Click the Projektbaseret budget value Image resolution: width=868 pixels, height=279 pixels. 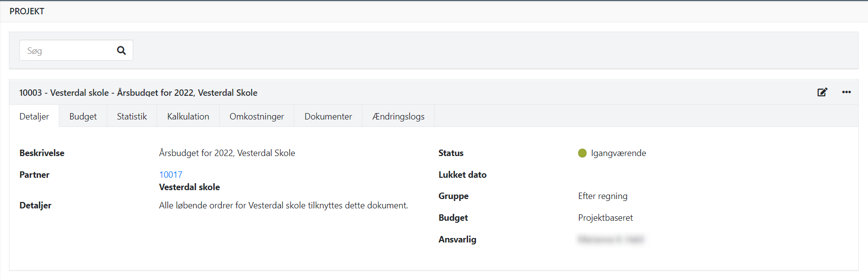[x=605, y=218]
